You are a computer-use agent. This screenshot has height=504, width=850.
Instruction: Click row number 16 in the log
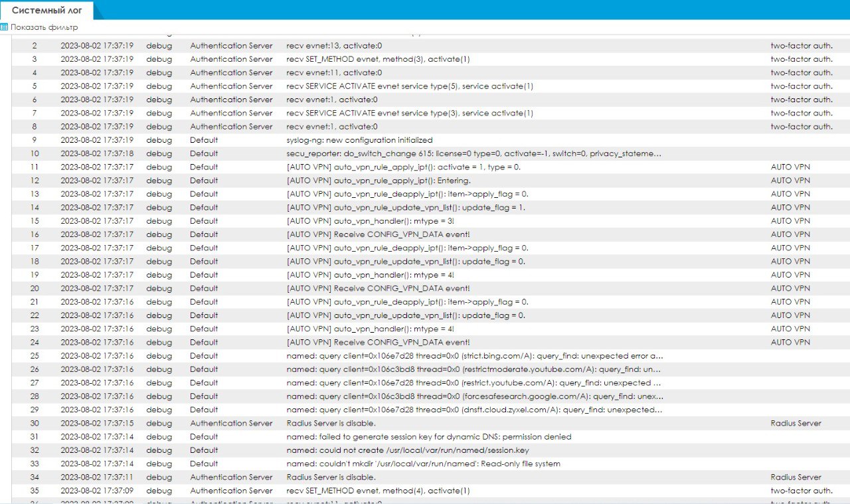tap(35, 234)
